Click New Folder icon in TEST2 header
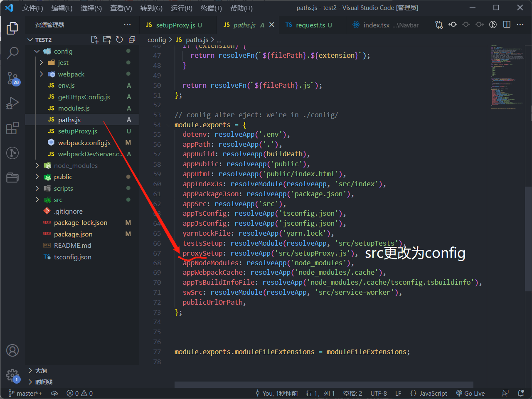This screenshot has width=532, height=399. 107,39
